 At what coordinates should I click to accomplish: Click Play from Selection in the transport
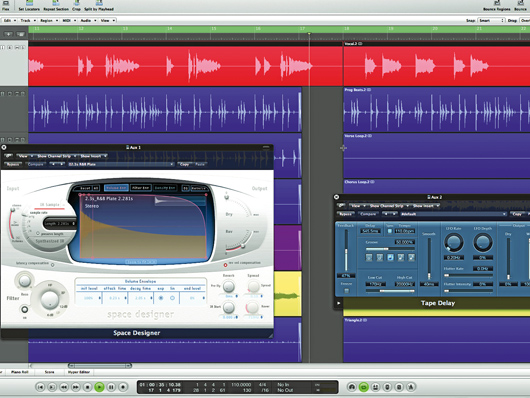tap(52, 387)
